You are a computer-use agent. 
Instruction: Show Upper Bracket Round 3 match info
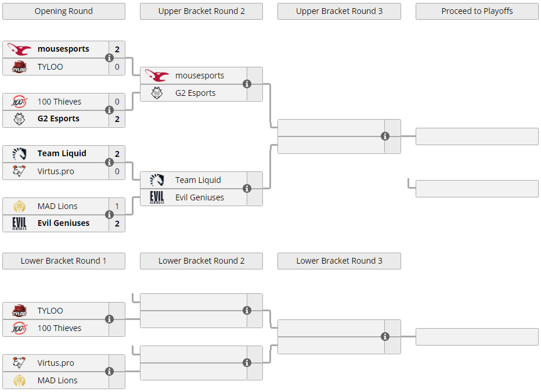(385, 136)
